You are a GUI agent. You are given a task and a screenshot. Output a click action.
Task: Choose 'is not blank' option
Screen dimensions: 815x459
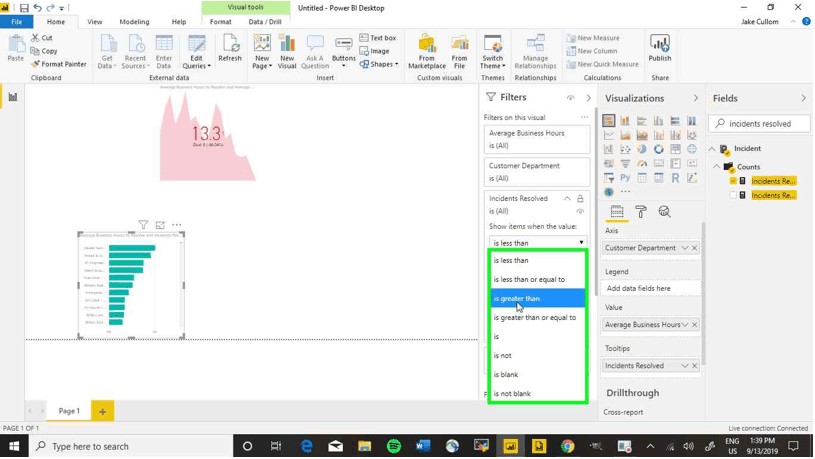click(537, 394)
